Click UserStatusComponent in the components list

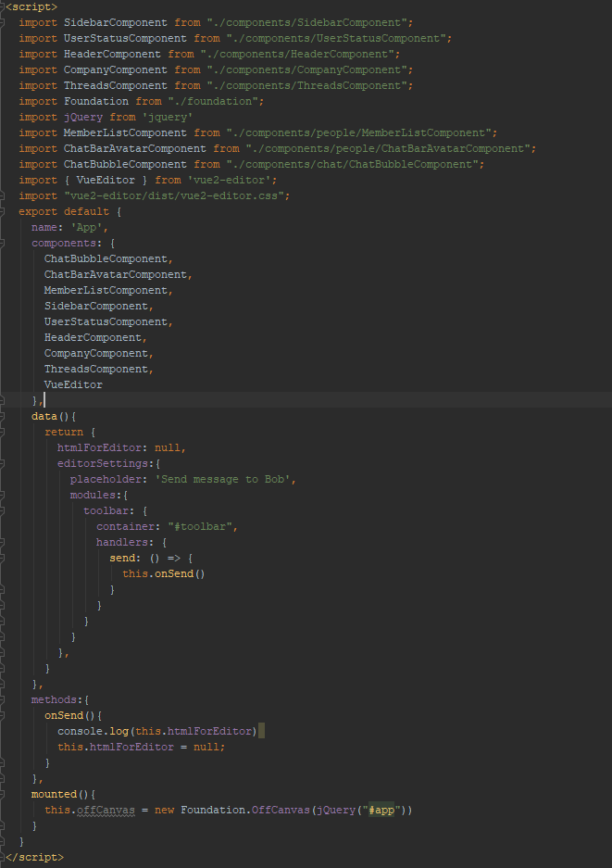(106, 321)
